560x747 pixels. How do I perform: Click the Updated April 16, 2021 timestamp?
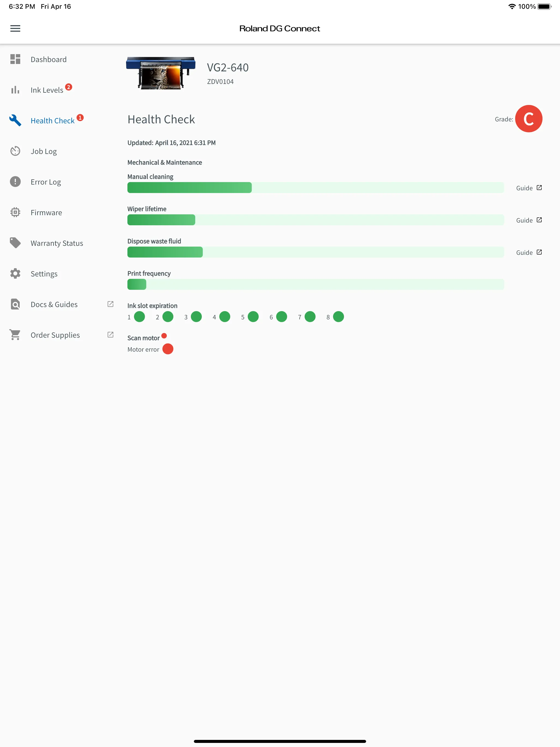pos(171,143)
